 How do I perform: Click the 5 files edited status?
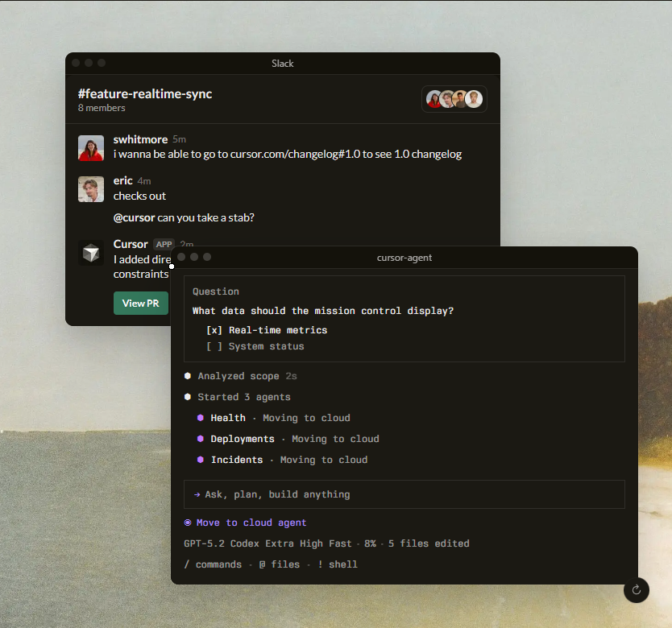point(429,543)
